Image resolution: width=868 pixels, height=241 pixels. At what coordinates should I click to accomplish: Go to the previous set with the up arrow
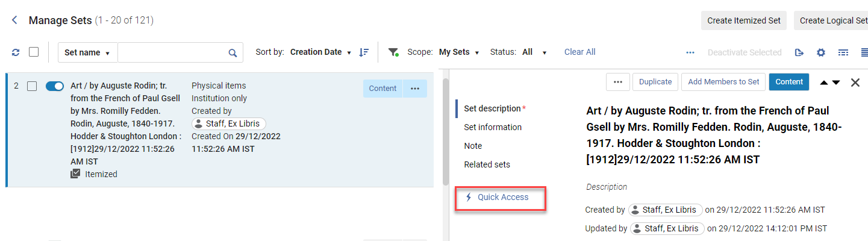coord(824,83)
